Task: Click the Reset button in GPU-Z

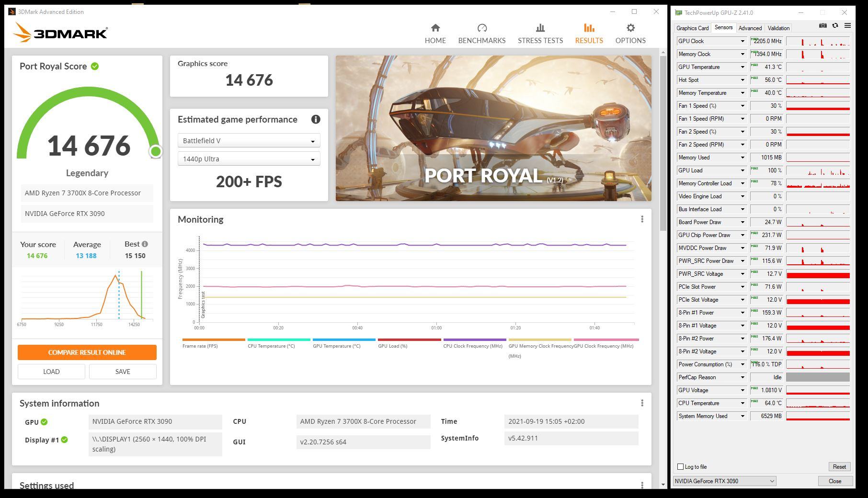Action: click(839, 466)
